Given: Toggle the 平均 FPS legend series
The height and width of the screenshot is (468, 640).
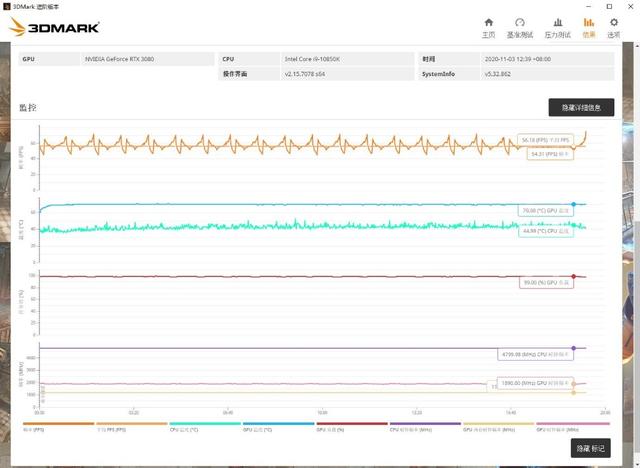Looking at the screenshot, I should 131,427.
